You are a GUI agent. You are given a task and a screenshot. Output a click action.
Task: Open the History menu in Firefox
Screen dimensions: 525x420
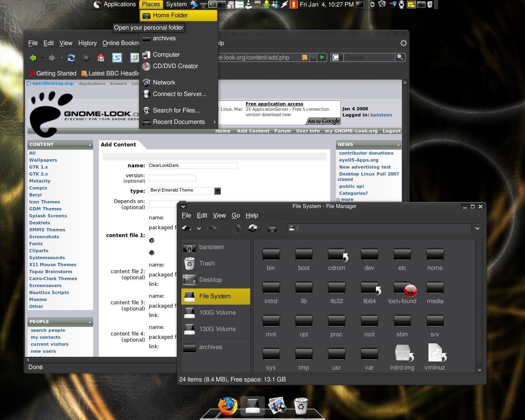click(x=87, y=43)
